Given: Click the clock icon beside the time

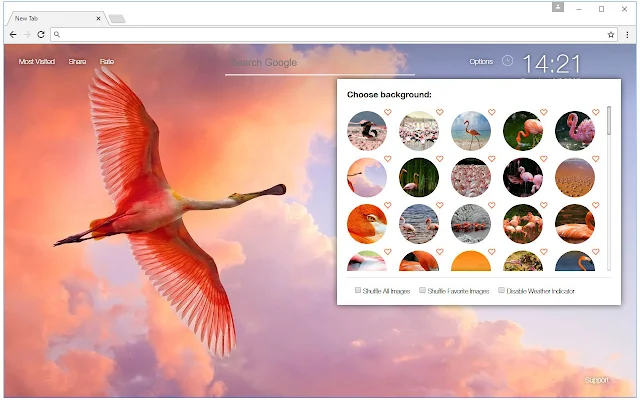Looking at the screenshot, I should coord(507,61).
